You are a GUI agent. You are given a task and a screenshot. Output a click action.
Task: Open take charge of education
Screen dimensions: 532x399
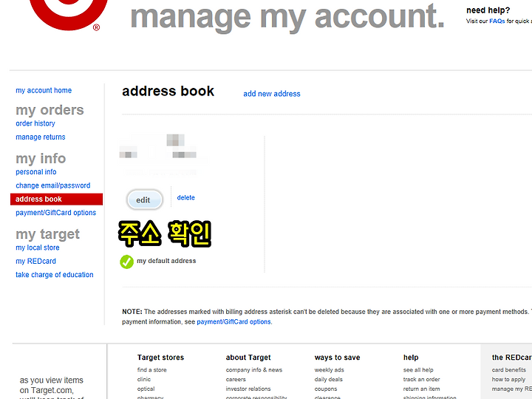coord(55,275)
